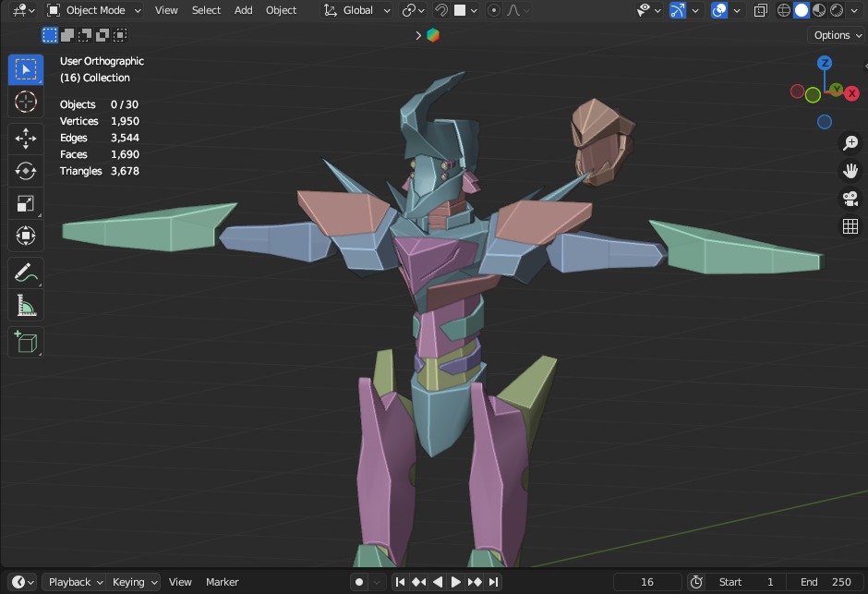The width and height of the screenshot is (868, 594).
Task: Open the Select menu
Action: [206, 10]
